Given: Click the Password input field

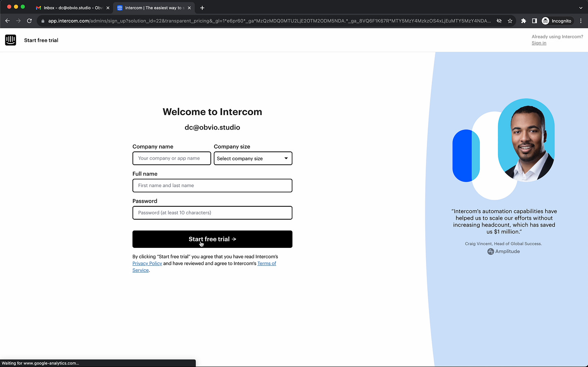Looking at the screenshot, I should [x=212, y=213].
